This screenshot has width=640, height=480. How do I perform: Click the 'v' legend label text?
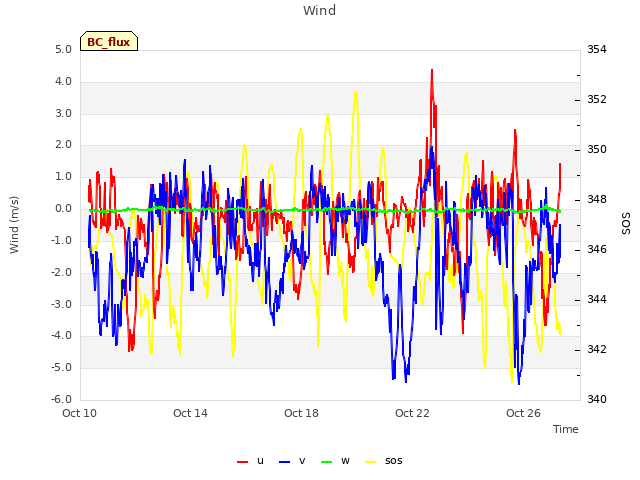(x=302, y=461)
